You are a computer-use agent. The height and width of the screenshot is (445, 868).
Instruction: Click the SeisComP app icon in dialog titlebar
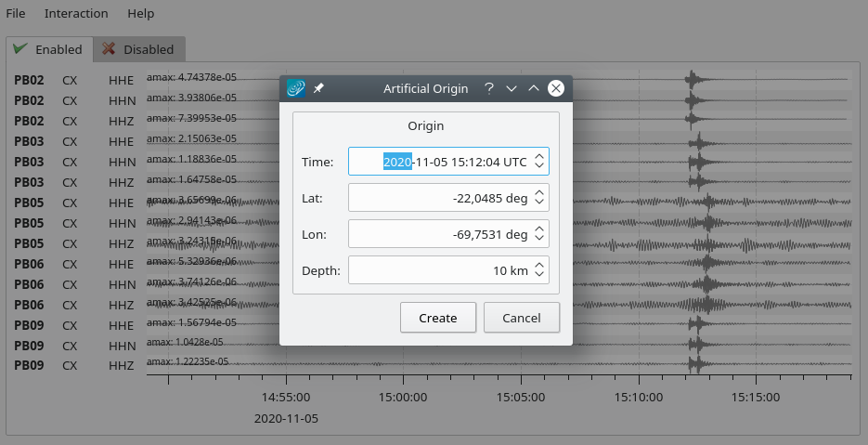pyautogui.click(x=296, y=88)
